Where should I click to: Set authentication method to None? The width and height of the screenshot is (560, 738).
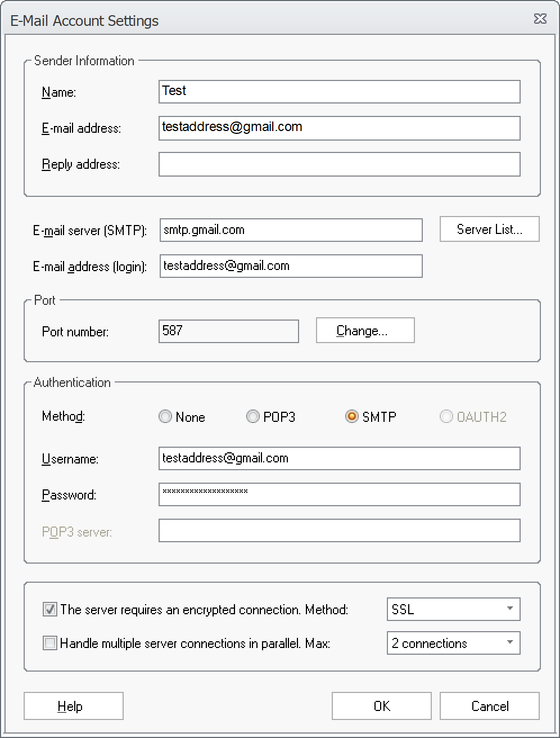click(165, 416)
